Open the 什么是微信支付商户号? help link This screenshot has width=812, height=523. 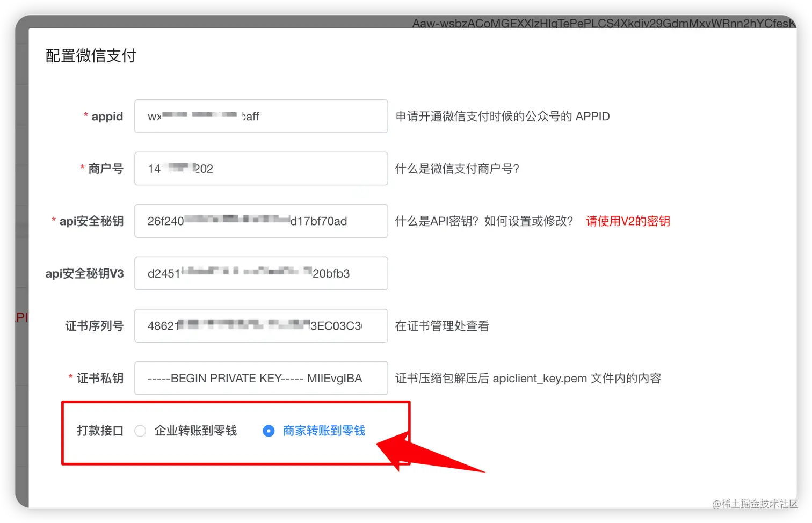click(x=457, y=169)
